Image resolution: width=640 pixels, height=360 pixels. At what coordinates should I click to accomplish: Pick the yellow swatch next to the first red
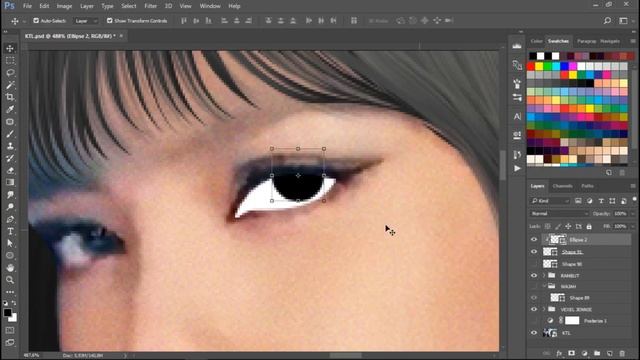click(539, 66)
